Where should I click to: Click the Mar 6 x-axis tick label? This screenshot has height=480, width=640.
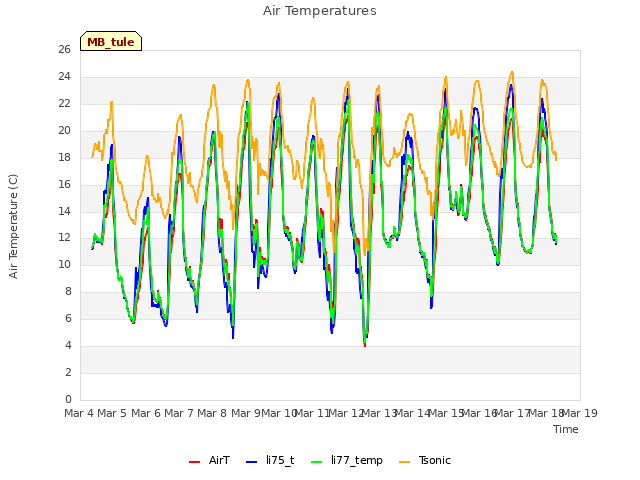146,413
